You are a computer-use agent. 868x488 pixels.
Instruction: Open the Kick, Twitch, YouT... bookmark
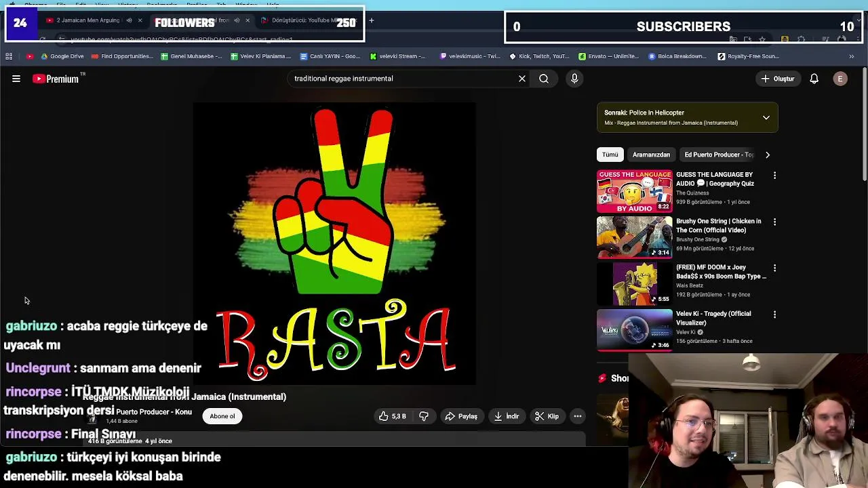point(539,56)
